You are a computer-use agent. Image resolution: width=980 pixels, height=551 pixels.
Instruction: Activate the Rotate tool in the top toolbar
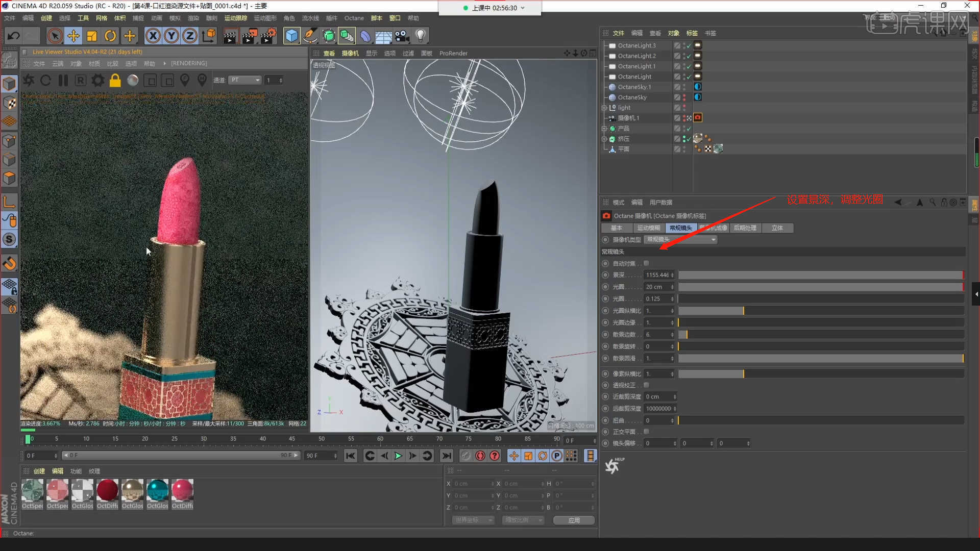(x=110, y=36)
